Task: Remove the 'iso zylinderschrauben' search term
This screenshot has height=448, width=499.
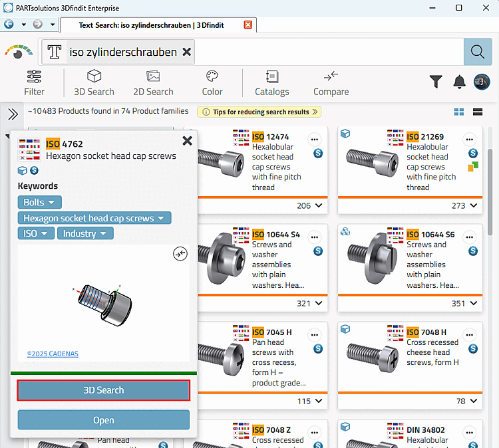Action: (187, 52)
